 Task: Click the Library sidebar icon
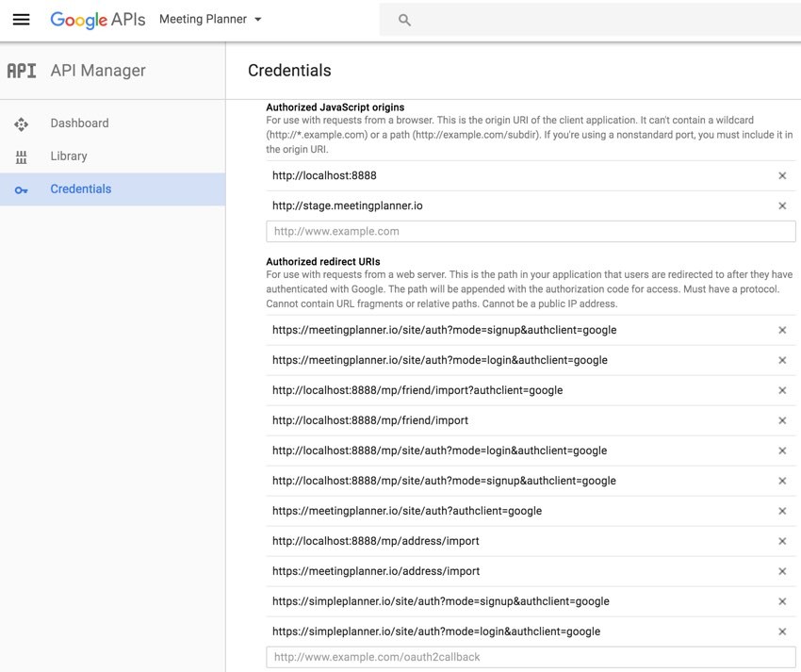click(x=21, y=156)
